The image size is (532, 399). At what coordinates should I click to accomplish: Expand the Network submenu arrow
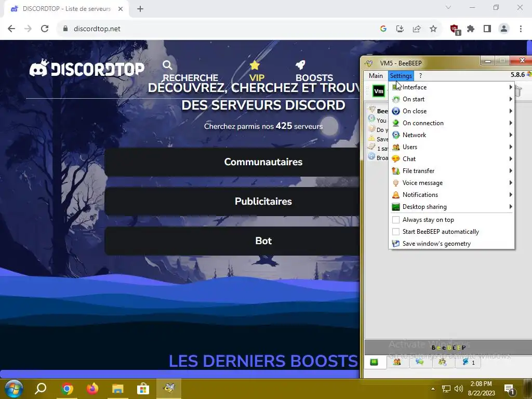pos(510,135)
